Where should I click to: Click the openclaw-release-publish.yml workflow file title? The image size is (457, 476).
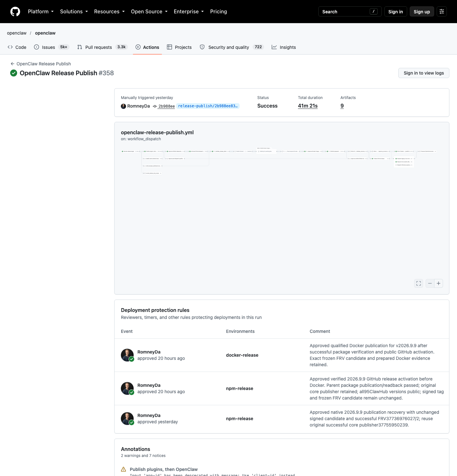157,132
